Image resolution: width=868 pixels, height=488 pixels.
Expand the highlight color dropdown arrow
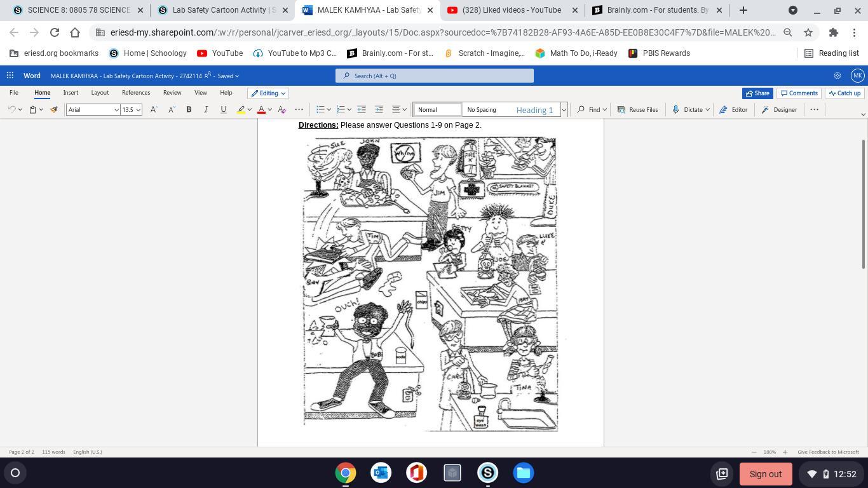click(250, 110)
